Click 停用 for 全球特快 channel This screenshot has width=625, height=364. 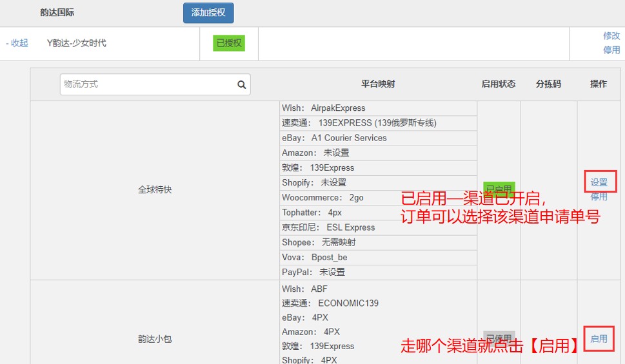(599, 196)
